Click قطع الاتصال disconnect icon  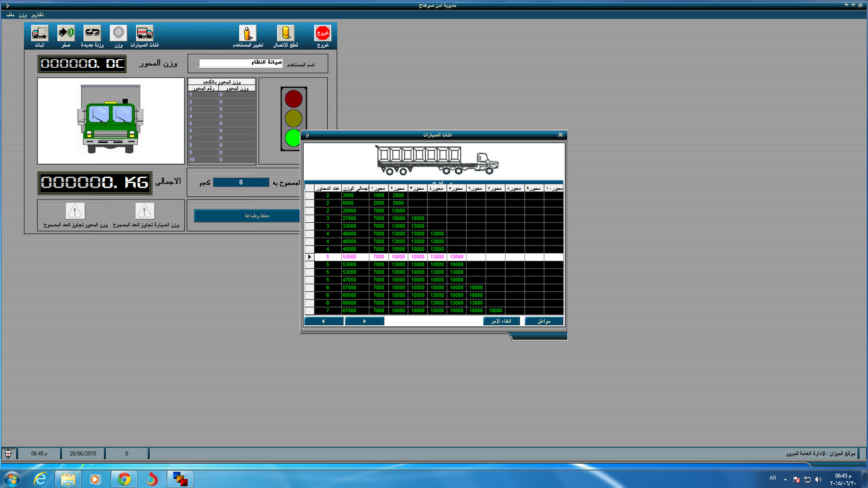click(285, 34)
